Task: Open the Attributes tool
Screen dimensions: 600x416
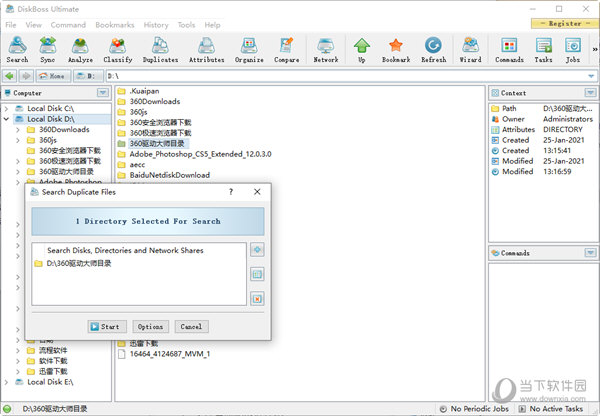Action: [x=207, y=50]
